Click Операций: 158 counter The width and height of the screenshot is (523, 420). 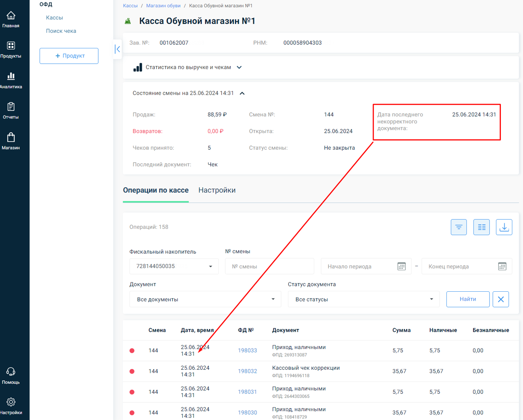click(149, 227)
